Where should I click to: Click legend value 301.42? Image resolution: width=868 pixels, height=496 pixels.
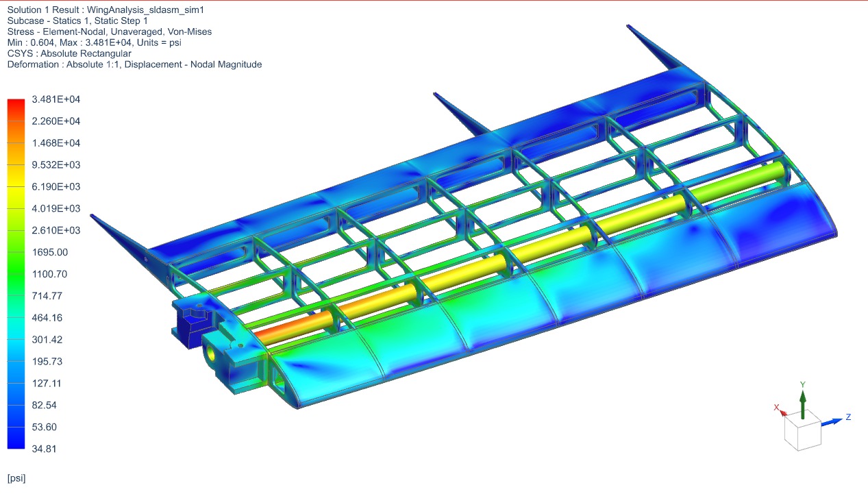[x=47, y=340]
